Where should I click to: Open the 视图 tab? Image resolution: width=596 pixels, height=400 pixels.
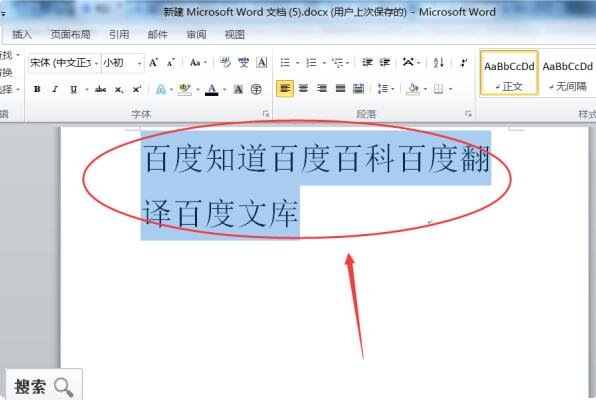235,35
